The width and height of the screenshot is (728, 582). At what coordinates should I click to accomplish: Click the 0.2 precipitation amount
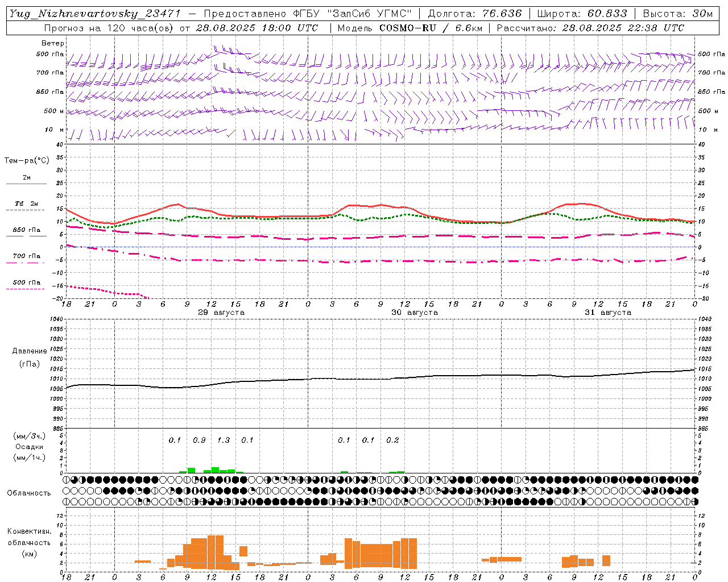pos(392,440)
